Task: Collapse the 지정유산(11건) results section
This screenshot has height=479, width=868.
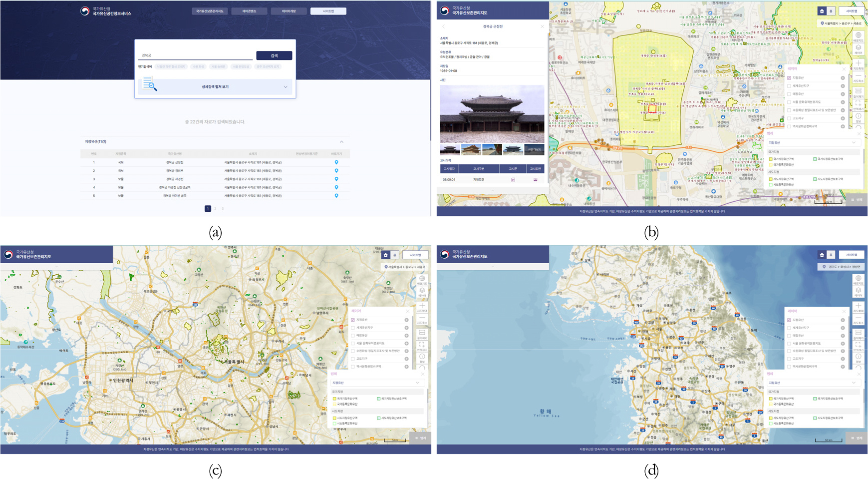Action: coord(341,142)
